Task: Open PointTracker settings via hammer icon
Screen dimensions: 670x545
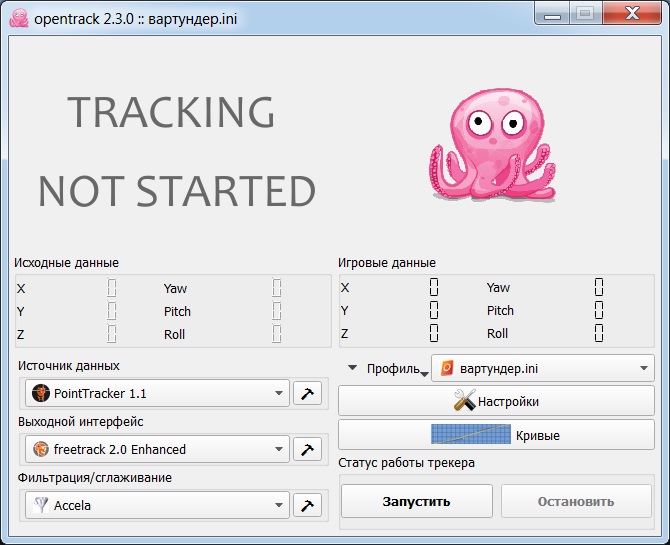Action: coord(307,393)
